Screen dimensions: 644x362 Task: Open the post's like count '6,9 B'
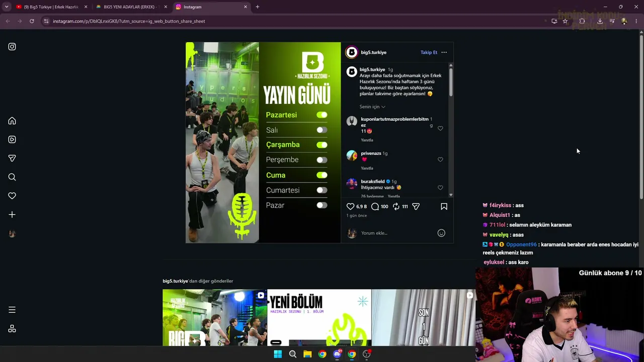[x=362, y=207]
